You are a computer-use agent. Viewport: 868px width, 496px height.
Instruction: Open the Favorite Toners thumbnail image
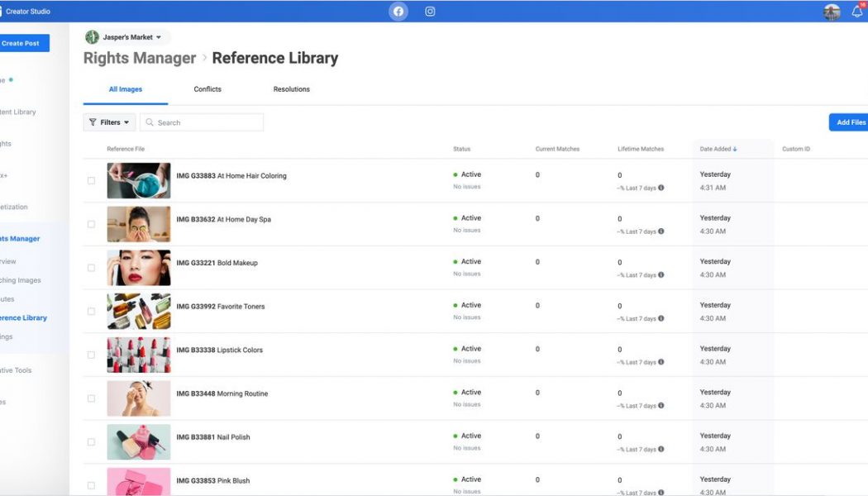tap(139, 311)
